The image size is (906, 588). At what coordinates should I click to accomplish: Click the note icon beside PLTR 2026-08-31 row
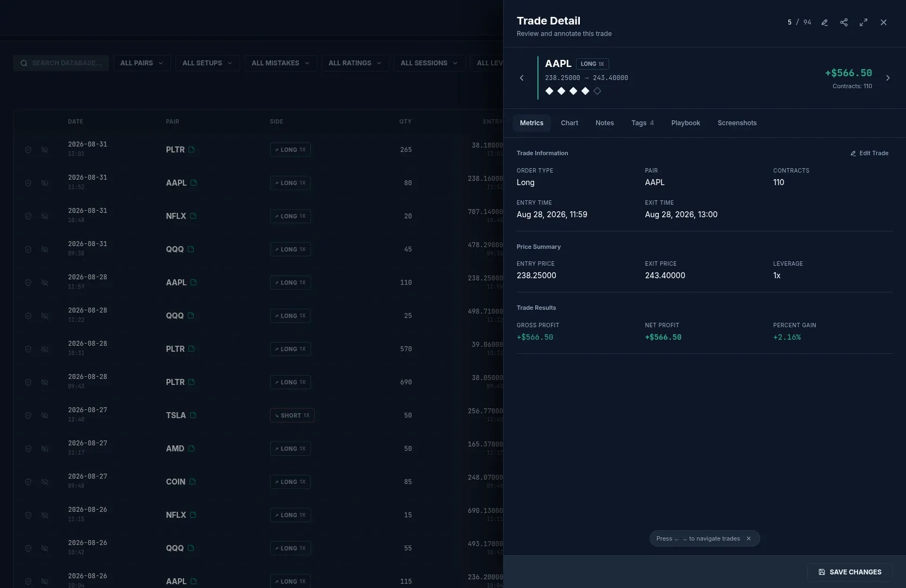pos(192,149)
